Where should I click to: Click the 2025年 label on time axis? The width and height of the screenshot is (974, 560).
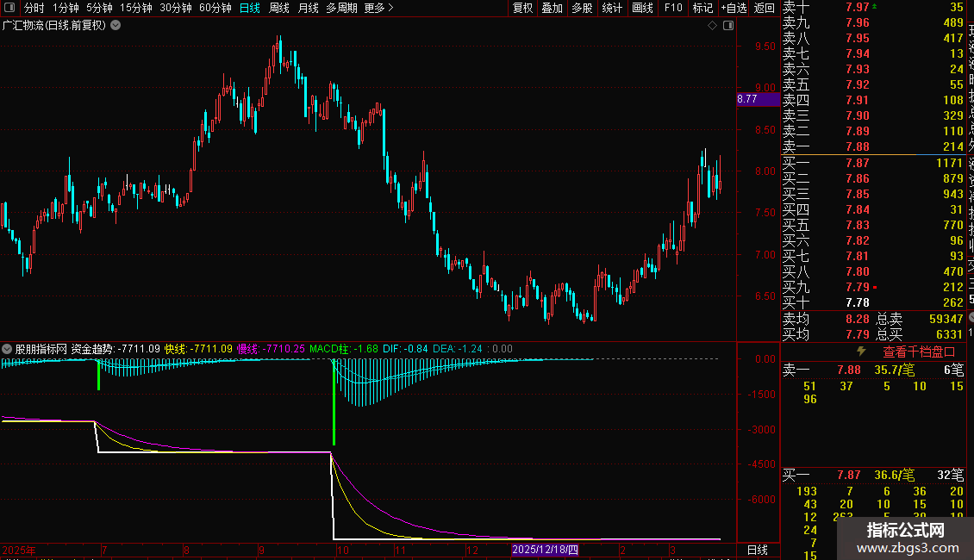[19, 550]
